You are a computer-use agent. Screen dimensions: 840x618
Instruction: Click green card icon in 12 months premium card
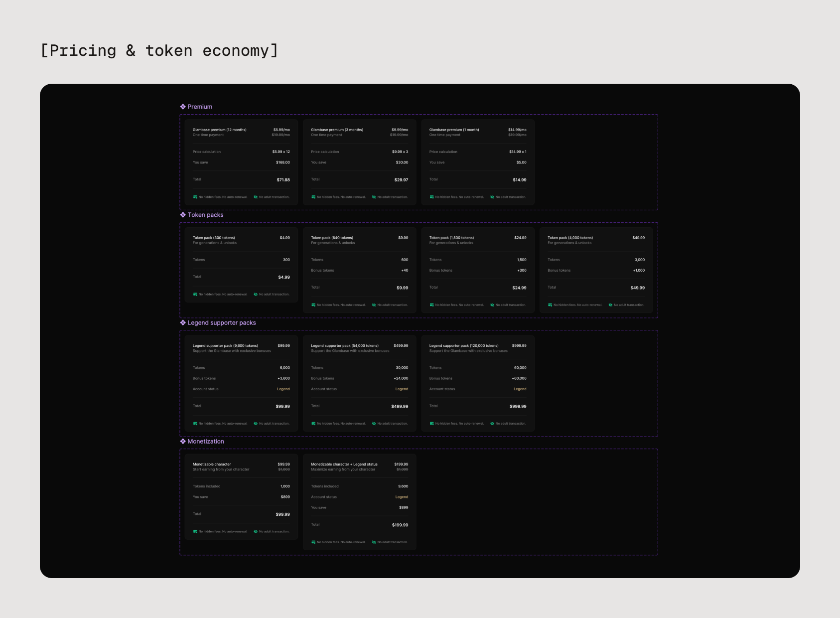195,197
